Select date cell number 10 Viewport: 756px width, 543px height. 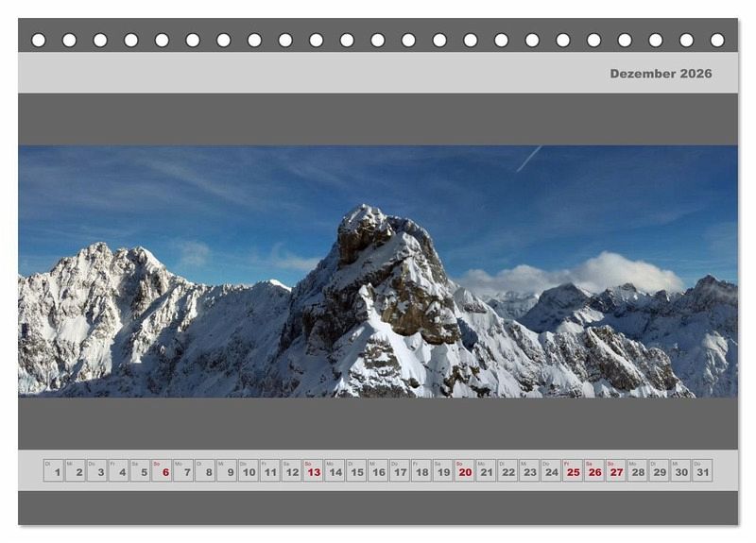(248, 470)
